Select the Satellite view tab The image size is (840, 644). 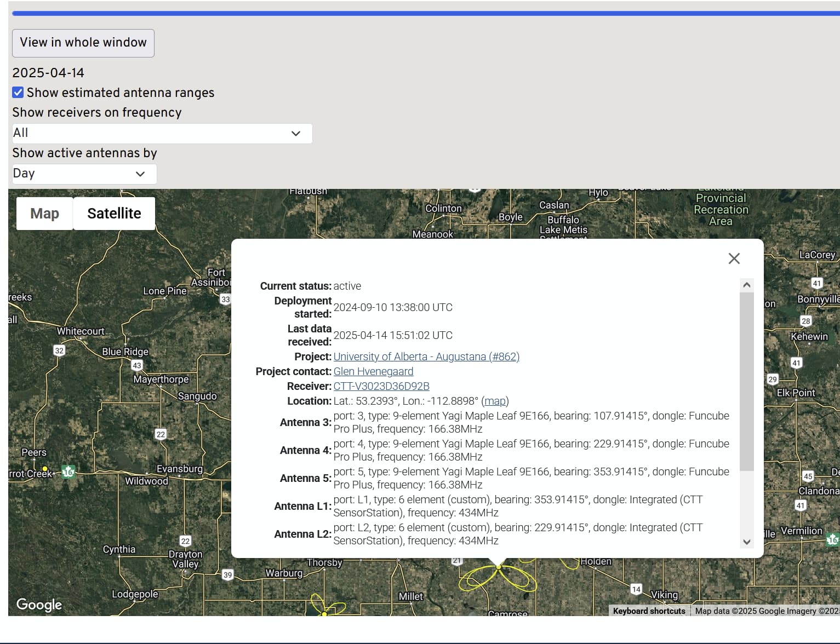114,214
